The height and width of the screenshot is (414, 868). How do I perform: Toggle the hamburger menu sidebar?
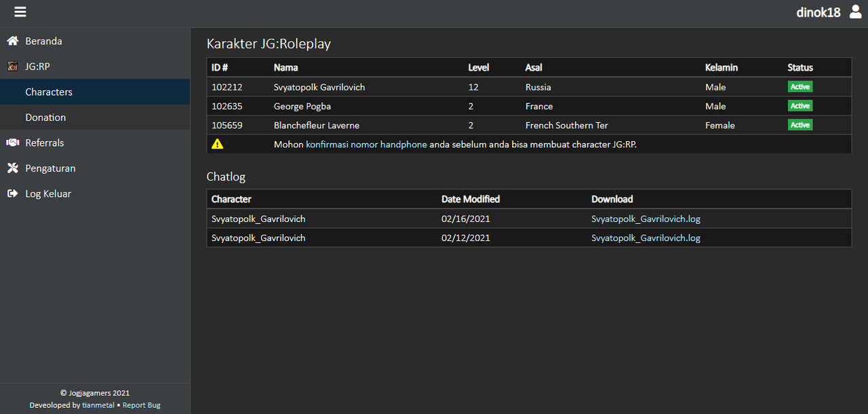(x=20, y=12)
